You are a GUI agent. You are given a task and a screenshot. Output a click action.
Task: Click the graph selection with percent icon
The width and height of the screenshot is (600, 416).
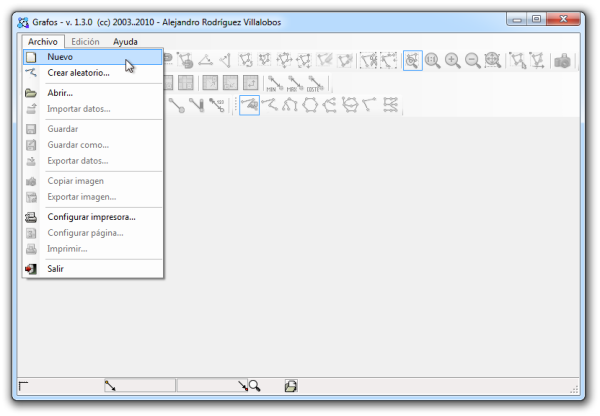coord(368,60)
